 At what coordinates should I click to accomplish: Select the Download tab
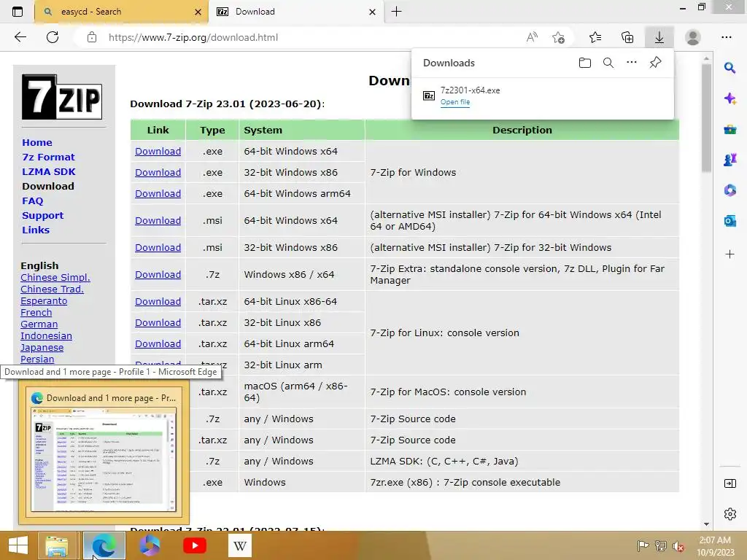pyautogui.click(x=295, y=12)
